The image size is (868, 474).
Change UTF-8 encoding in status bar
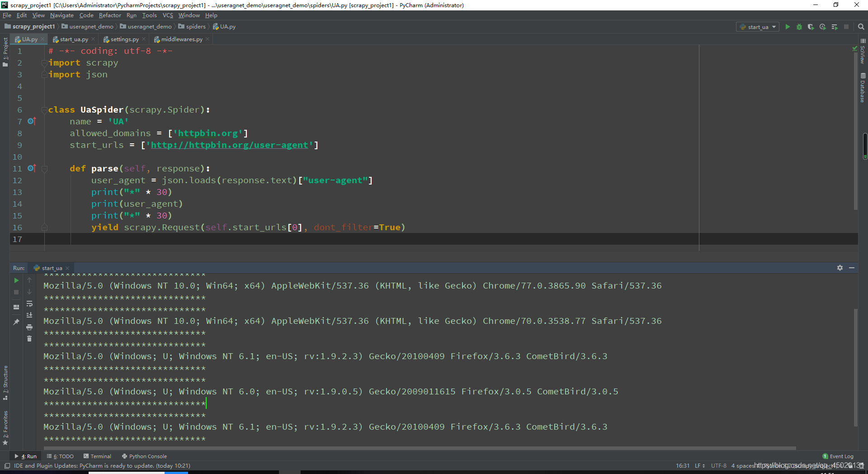pyautogui.click(x=718, y=466)
